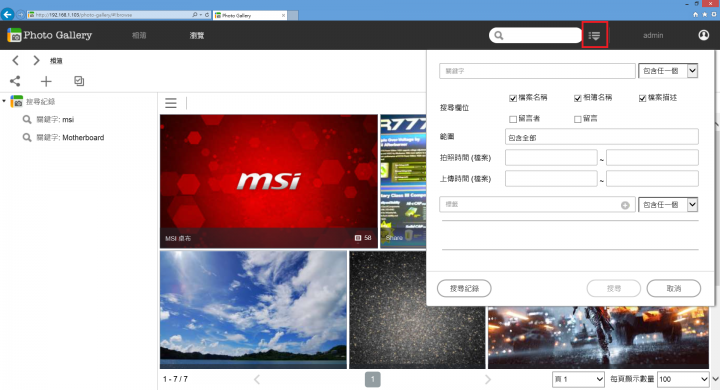Click the 搜尋 button

pos(613,288)
